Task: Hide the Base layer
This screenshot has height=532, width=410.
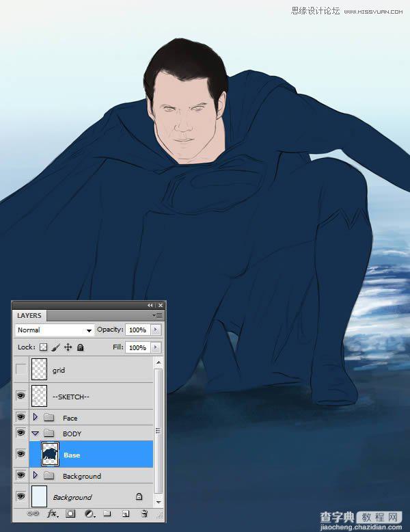Action: (20, 454)
